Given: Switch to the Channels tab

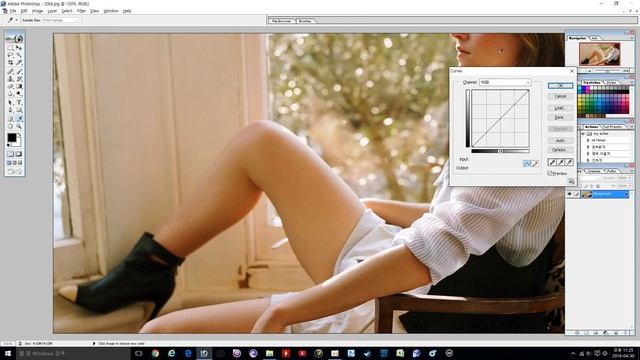Looking at the screenshot, I should [x=594, y=171].
